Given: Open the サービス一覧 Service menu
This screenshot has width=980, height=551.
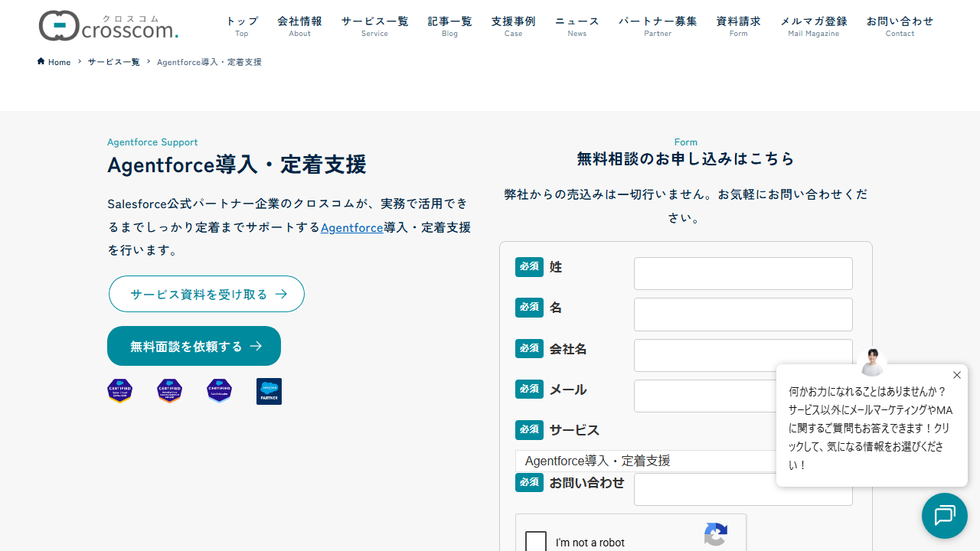Looking at the screenshot, I should pyautogui.click(x=374, y=26).
